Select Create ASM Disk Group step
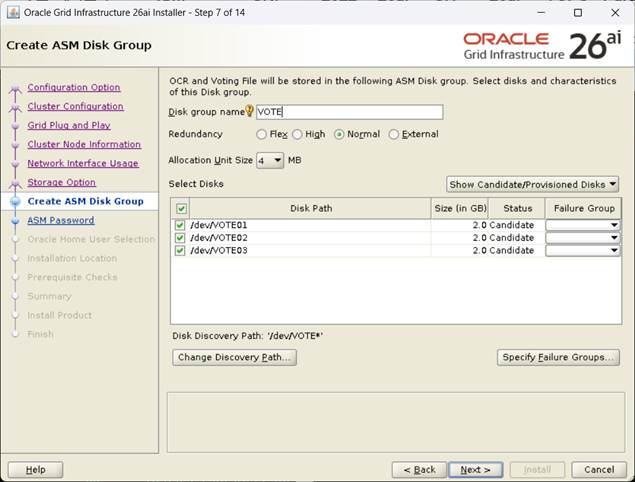Screen dimensions: 635x482 pyautogui.click(x=85, y=201)
